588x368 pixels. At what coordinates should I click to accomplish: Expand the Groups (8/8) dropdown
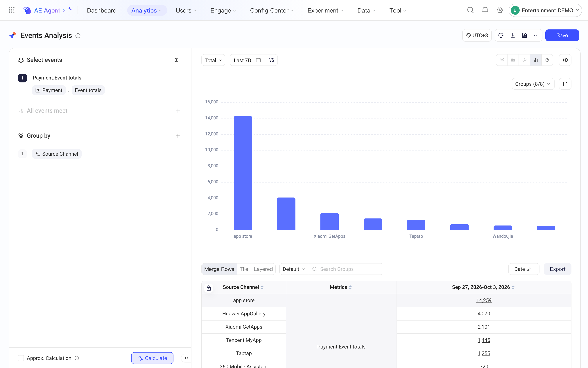533,84
